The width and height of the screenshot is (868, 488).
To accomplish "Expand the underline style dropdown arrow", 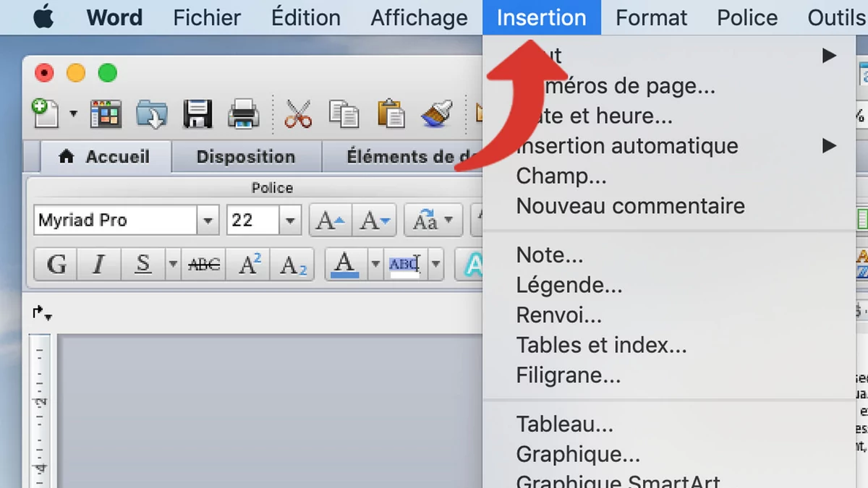I will click(173, 265).
